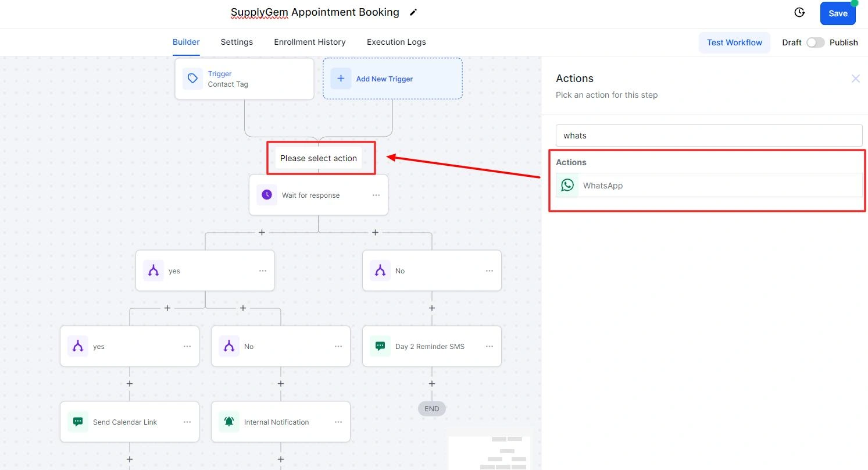Click the END node

[432, 409]
